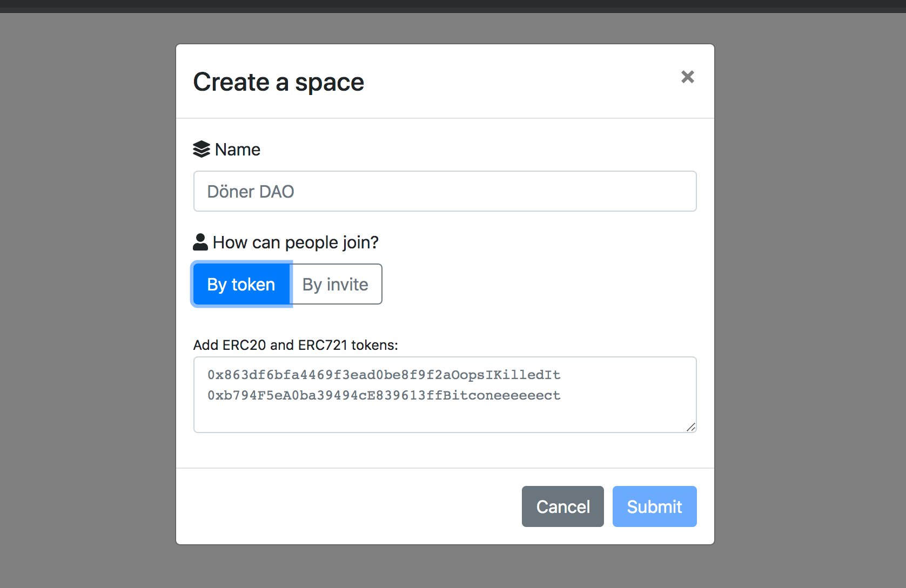The width and height of the screenshot is (906, 588).
Task: Cancel the space creation
Action: [562, 506]
